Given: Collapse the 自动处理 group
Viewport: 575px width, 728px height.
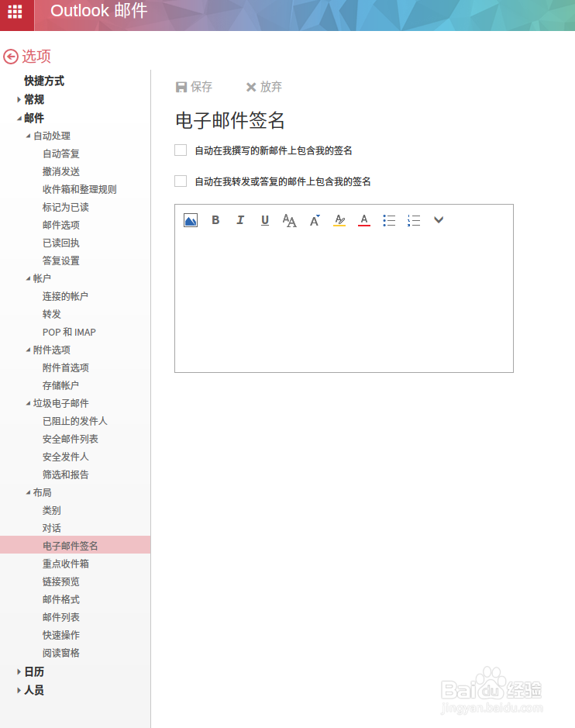Looking at the screenshot, I should coord(28,136).
